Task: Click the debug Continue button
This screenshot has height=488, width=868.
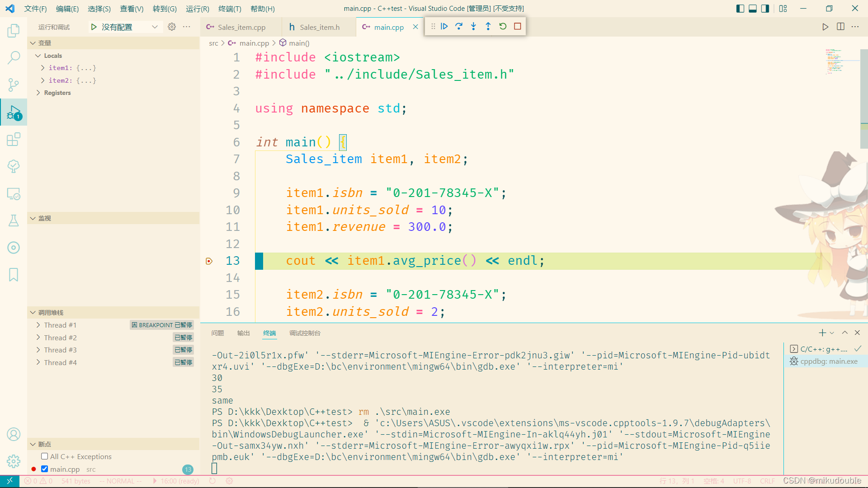Action: [444, 27]
